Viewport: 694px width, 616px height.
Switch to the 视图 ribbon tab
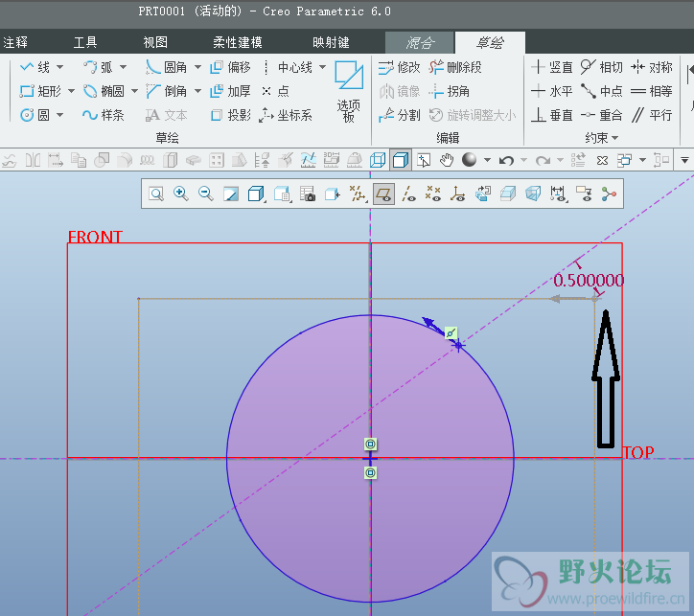click(x=155, y=42)
